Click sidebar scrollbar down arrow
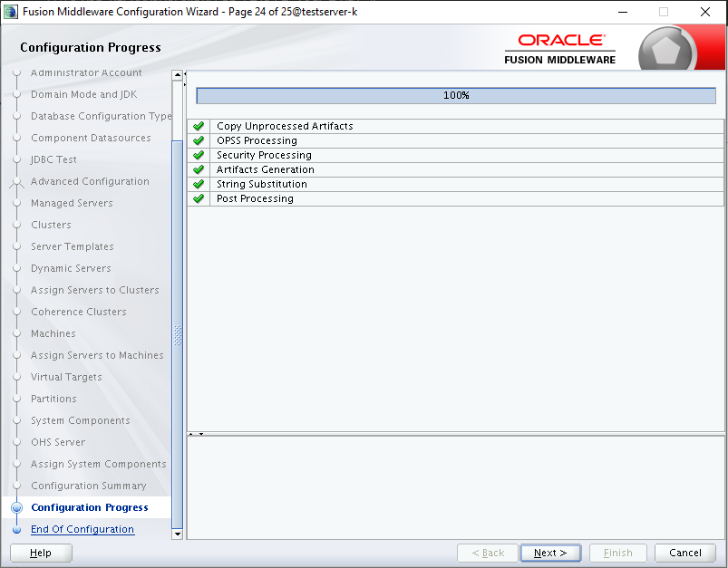The height and width of the screenshot is (568, 728). click(x=177, y=534)
